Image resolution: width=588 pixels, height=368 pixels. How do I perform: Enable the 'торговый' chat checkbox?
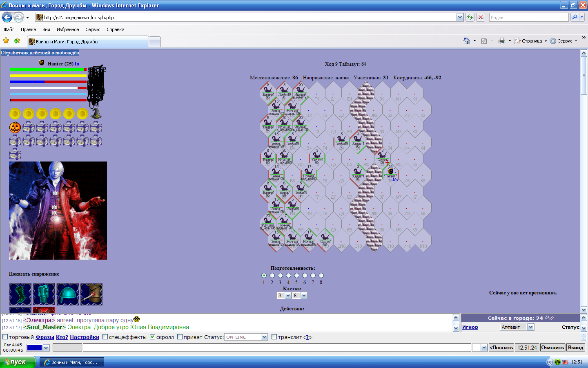5,337
